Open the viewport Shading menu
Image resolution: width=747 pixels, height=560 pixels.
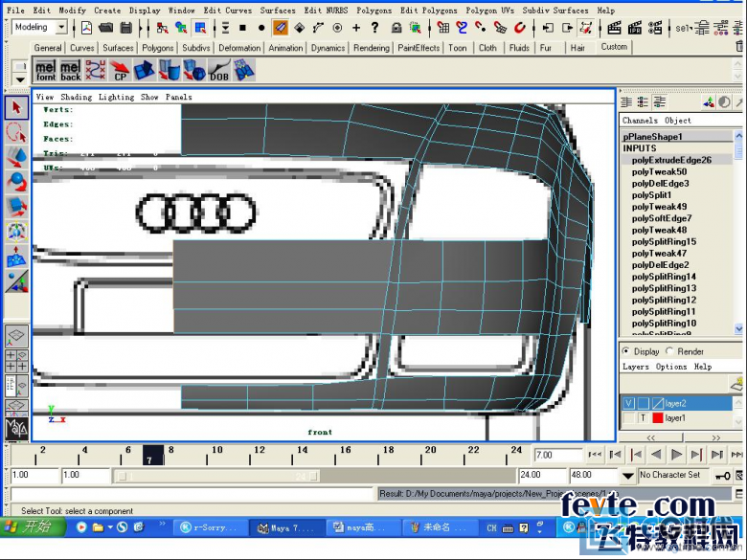click(77, 97)
